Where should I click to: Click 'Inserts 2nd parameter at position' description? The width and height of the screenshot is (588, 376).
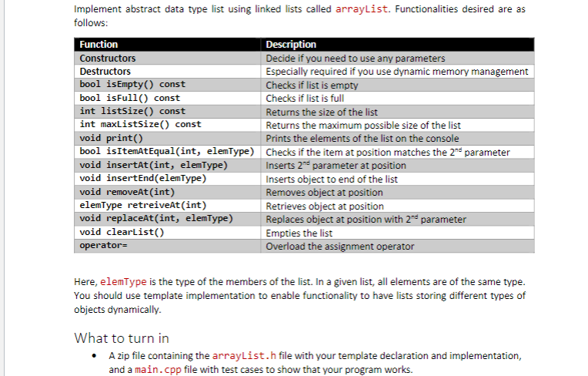[336, 166]
